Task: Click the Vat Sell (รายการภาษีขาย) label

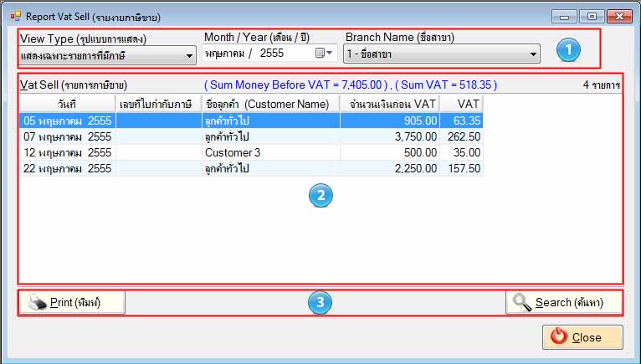Action: tap(74, 85)
